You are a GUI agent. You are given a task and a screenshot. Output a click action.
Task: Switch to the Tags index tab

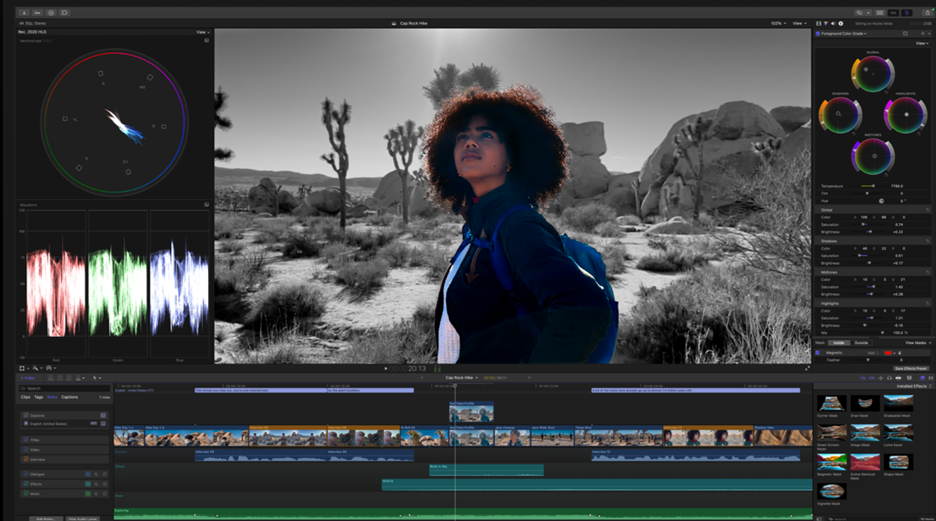click(39, 397)
